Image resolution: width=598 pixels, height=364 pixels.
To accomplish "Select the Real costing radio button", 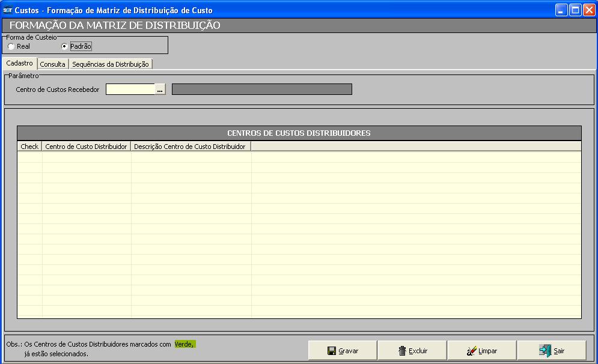I will 11,46.
